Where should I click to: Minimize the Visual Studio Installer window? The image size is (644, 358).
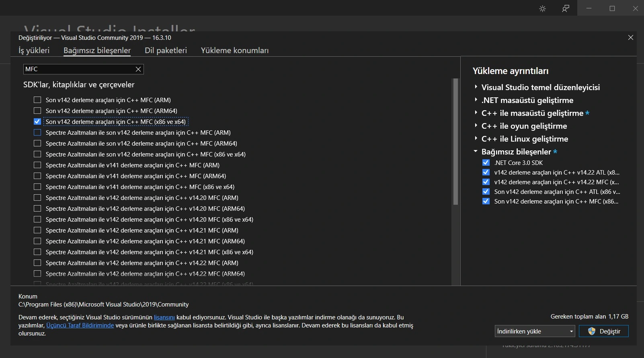pyautogui.click(x=589, y=8)
